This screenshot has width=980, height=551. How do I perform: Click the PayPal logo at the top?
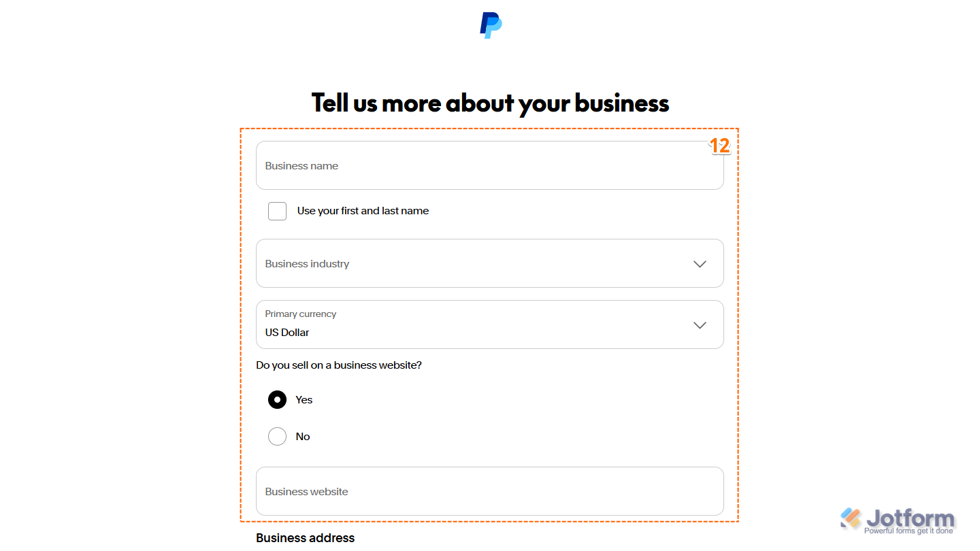[x=489, y=24]
